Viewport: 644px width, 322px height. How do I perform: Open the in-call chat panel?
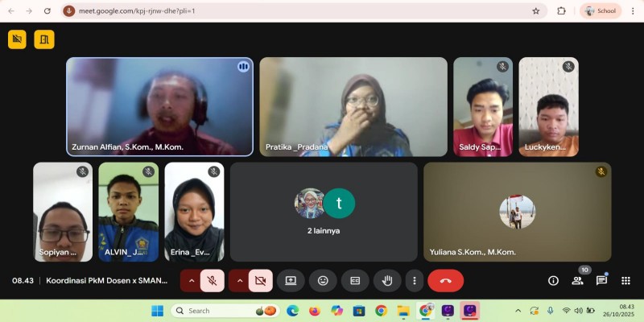click(601, 280)
